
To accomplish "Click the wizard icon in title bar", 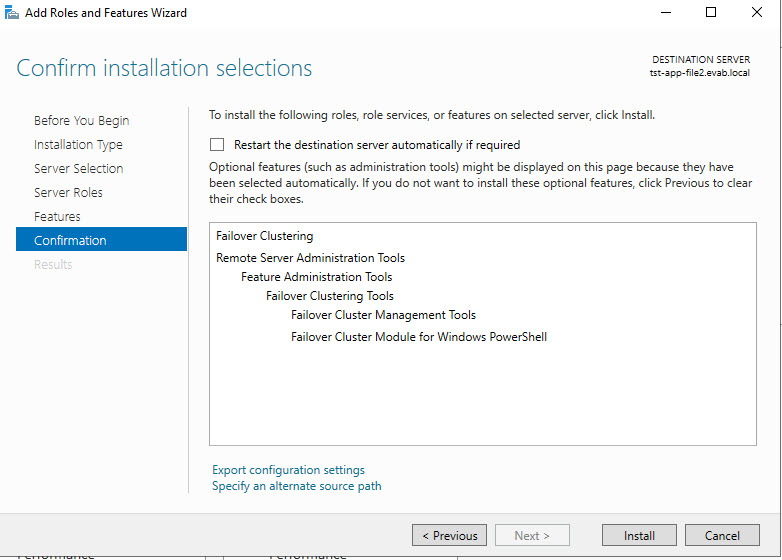I will point(12,13).
